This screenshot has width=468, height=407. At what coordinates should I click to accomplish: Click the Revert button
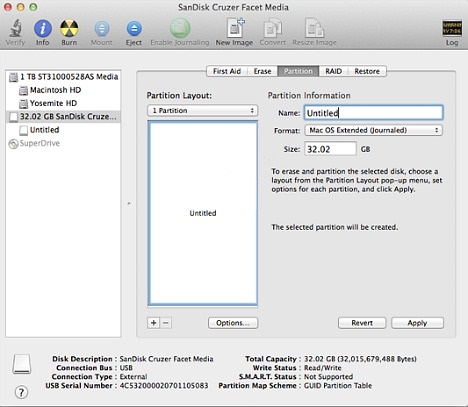[x=362, y=323]
